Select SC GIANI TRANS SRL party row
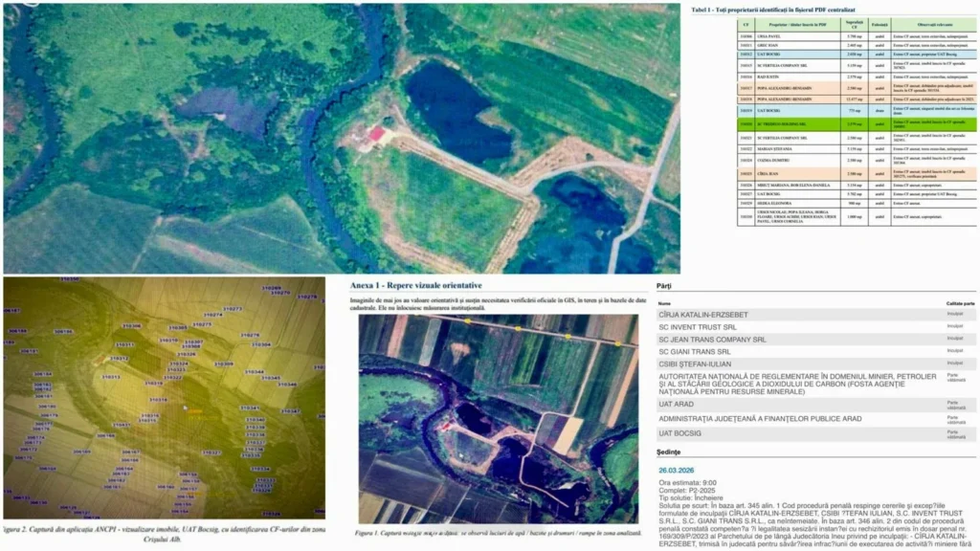This screenshot has width=980, height=551. [815, 352]
